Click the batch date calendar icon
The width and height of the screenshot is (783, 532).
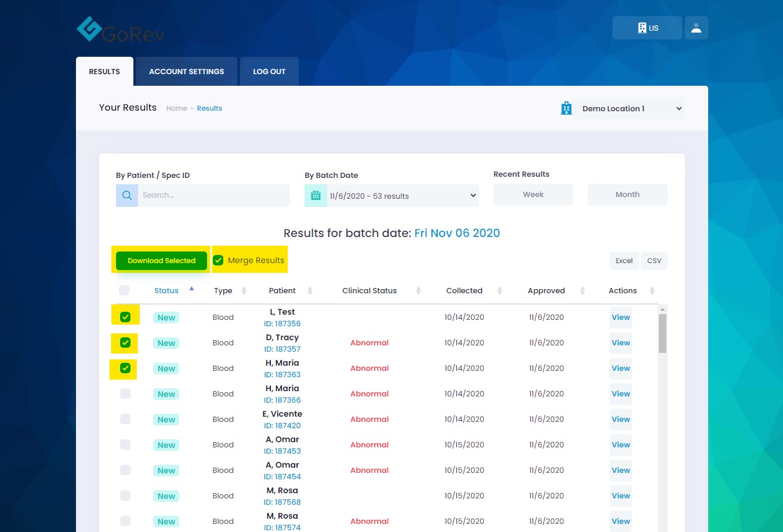coord(316,196)
